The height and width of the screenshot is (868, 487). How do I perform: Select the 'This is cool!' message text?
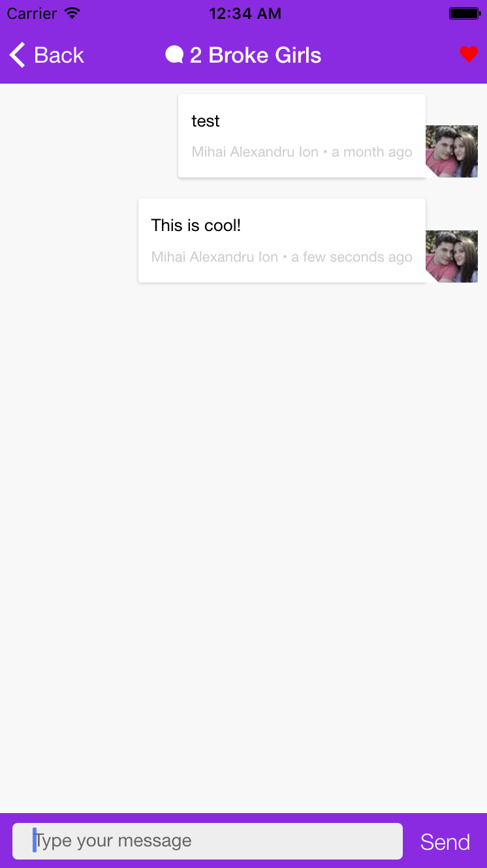point(196,226)
